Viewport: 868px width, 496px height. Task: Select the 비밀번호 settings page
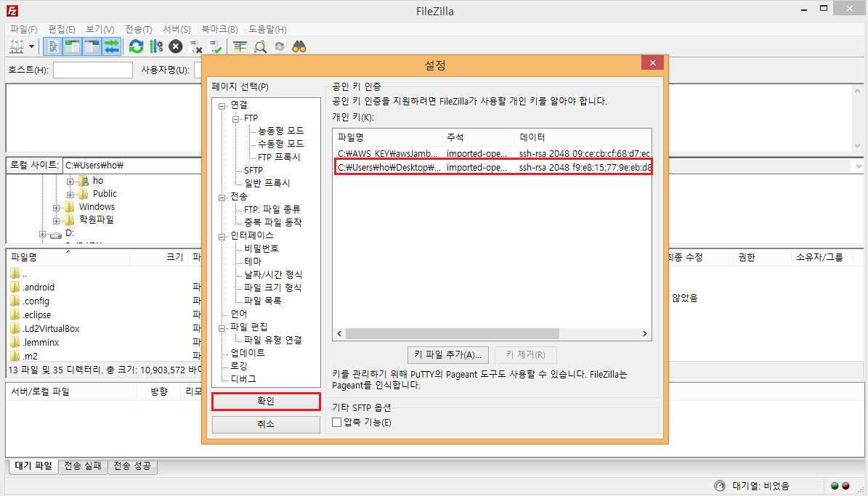point(261,248)
